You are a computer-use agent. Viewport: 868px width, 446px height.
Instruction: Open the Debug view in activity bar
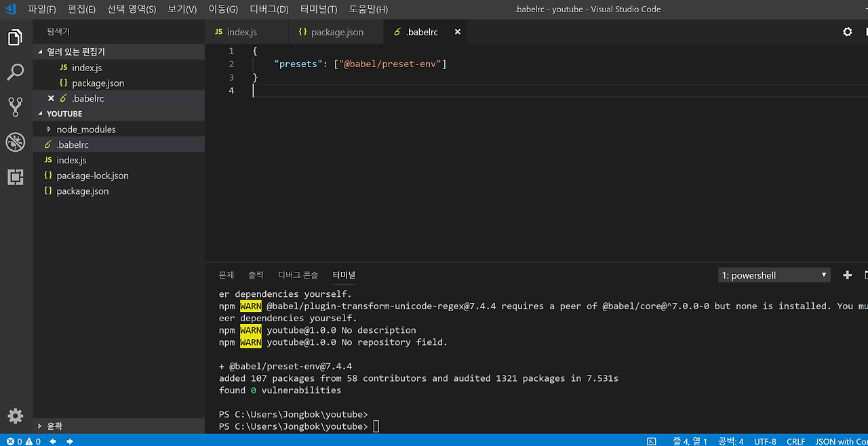coord(16,142)
